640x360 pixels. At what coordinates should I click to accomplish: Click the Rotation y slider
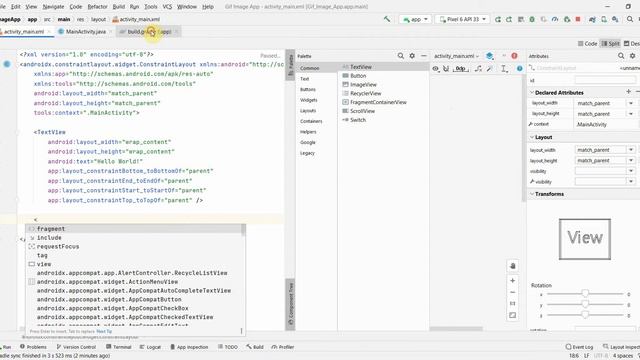pyautogui.click(x=585, y=304)
